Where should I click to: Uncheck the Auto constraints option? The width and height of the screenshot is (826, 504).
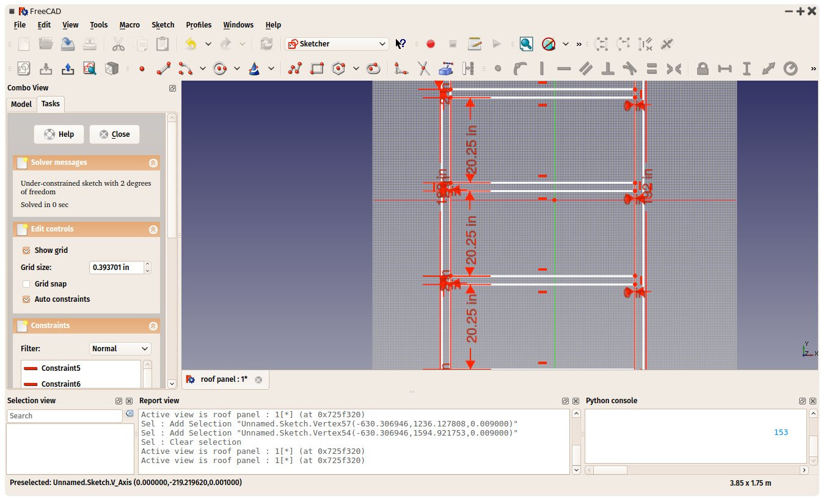(x=26, y=299)
